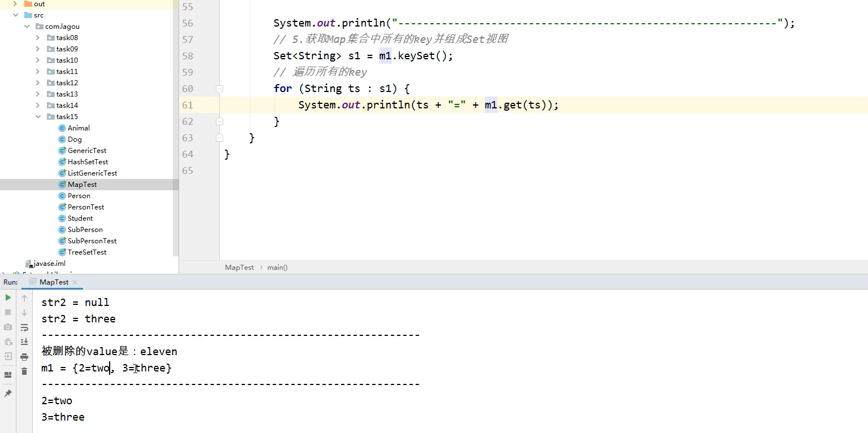Select the task13 package label

[67, 94]
